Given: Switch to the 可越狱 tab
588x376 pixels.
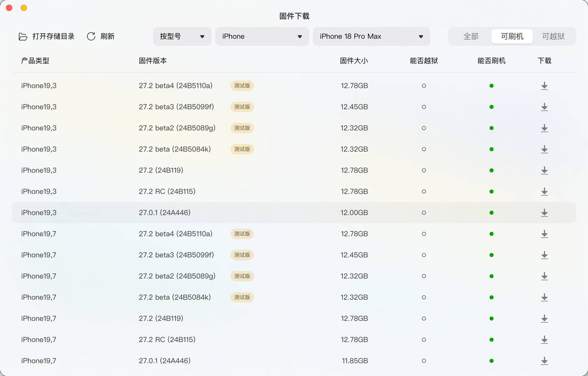Looking at the screenshot, I should (553, 36).
